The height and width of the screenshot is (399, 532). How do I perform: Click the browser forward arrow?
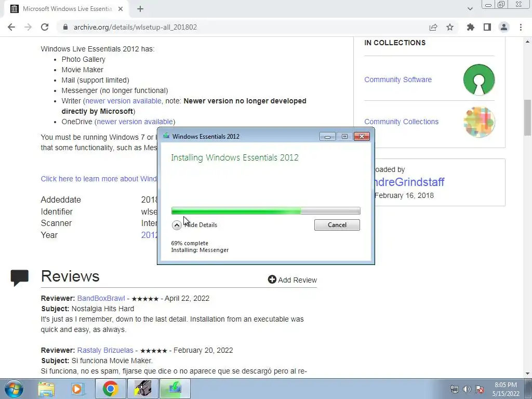coord(28,27)
